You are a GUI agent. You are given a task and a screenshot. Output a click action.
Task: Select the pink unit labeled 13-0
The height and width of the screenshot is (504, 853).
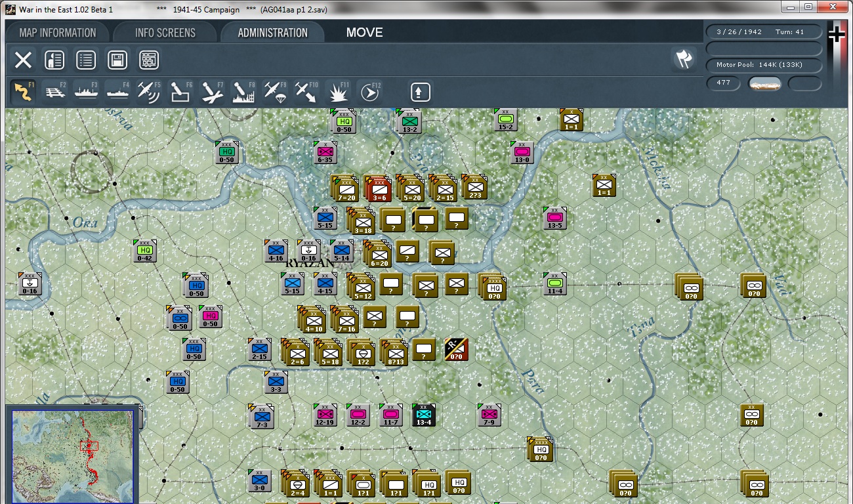(x=522, y=153)
